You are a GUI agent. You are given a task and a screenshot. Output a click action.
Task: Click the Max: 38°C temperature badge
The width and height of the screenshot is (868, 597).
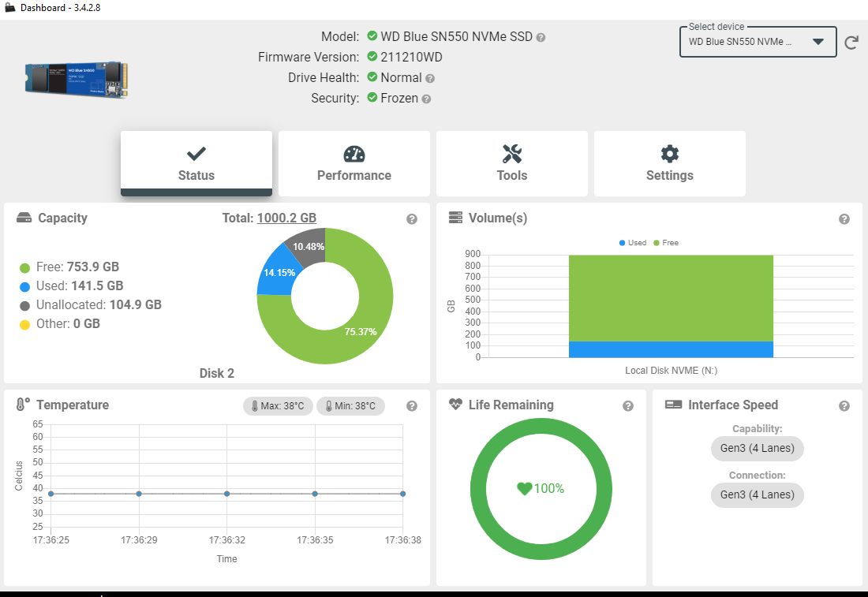point(278,406)
